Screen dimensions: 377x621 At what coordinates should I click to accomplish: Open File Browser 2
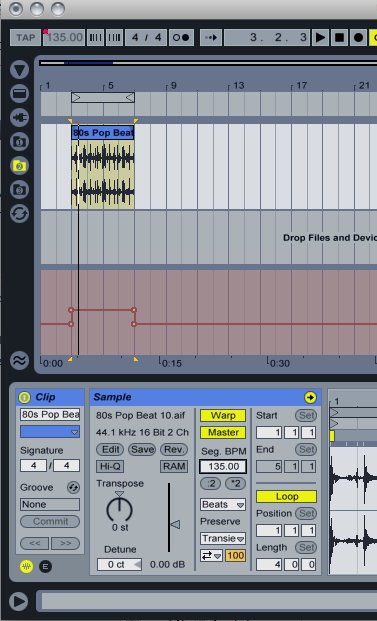coord(19,166)
